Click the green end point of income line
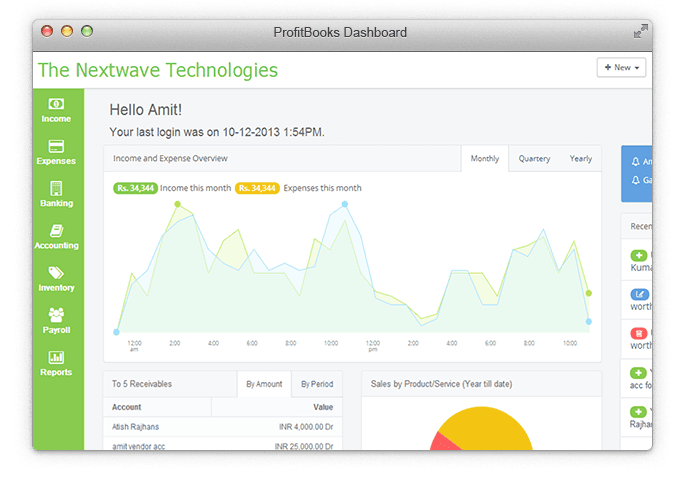The width and height of the screenshot is (683, 479). click(588, 293)
